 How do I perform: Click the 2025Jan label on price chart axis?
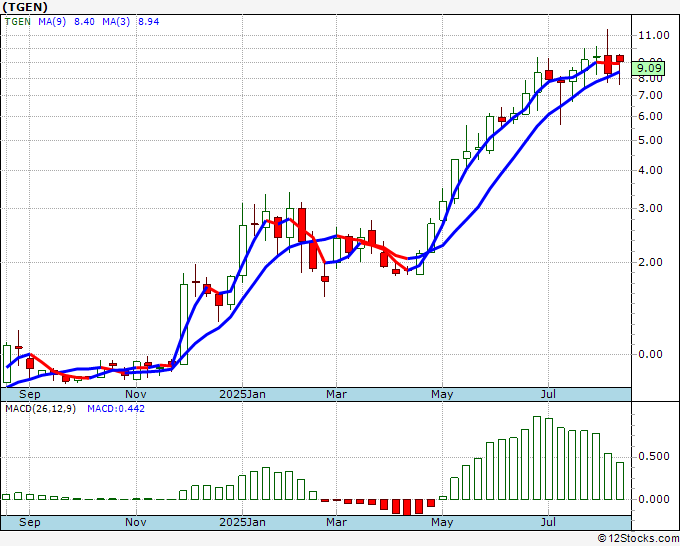pyautogui.click(x=242, y=394)
